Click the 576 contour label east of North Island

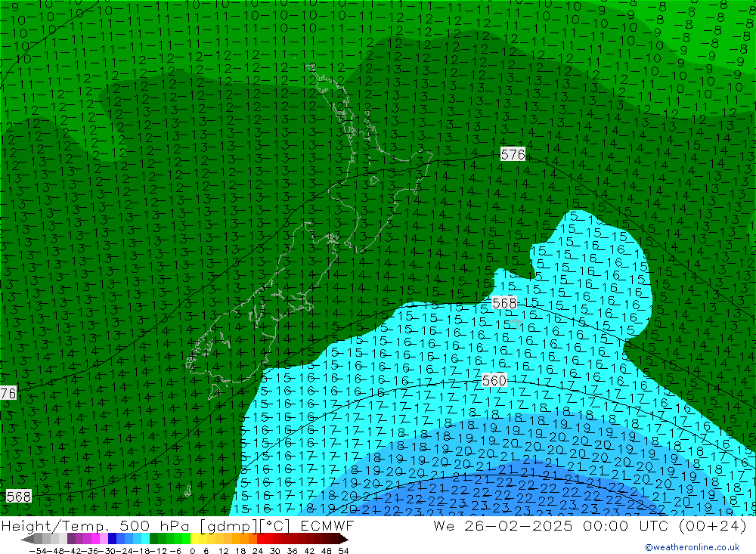tap(513, 154)
